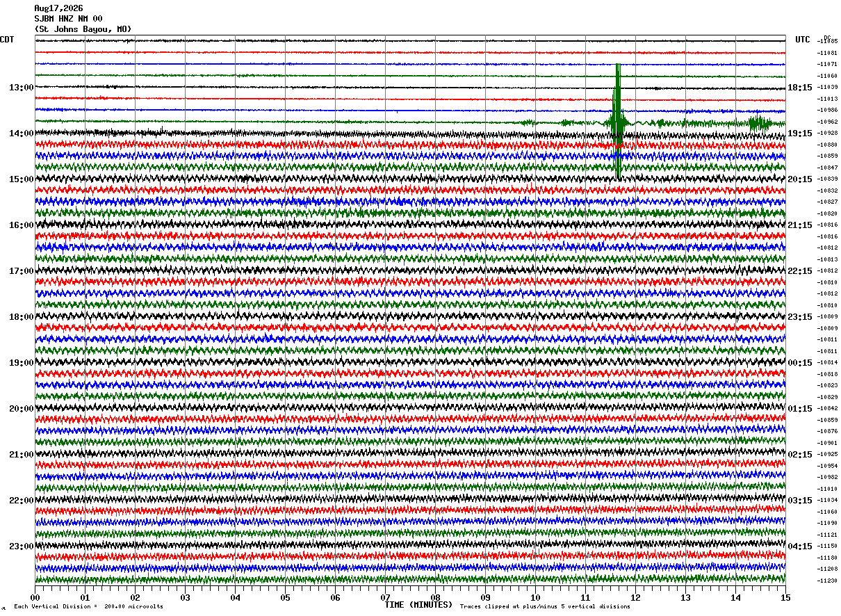Screen dimensions: 841x616
Task: Click the 20:00 CDT time label
Action: tap(21, 409)
